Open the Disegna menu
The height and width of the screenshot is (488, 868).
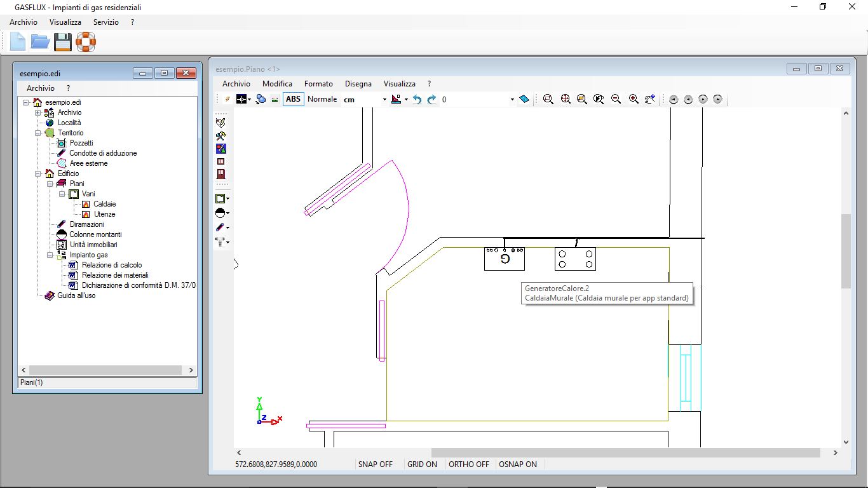pos(358,84)
